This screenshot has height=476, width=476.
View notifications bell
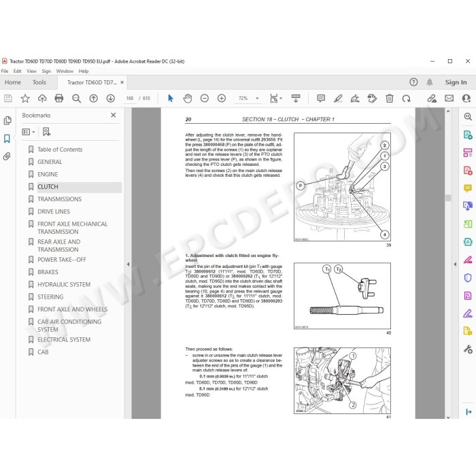[429, 82]
